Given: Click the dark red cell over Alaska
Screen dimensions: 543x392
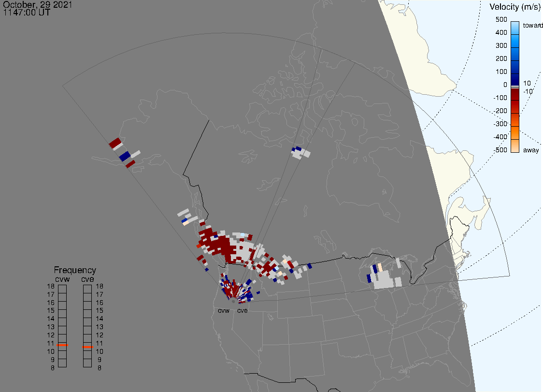Looking at the screenshot, I should 115,143.
